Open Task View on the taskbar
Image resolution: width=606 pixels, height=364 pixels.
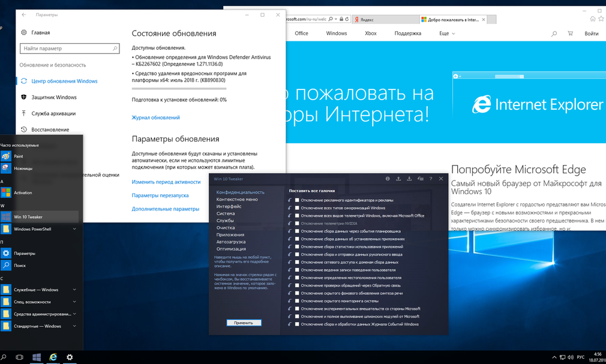point(19,357)
